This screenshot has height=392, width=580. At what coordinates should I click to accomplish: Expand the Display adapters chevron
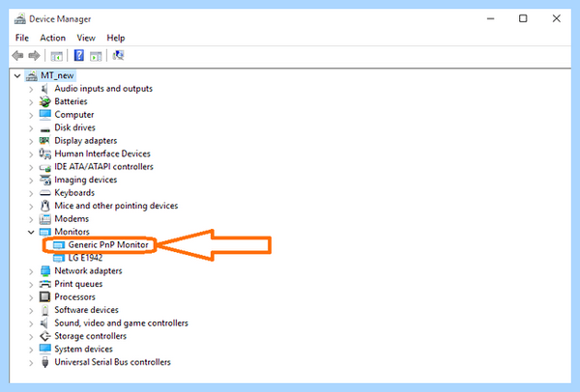point(31,141)
